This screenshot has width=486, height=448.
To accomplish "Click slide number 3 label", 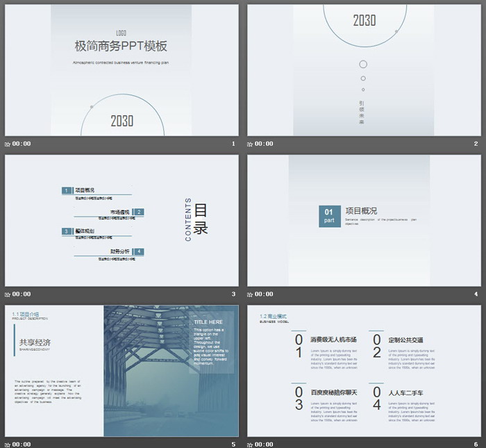I will tap(233, 294).
